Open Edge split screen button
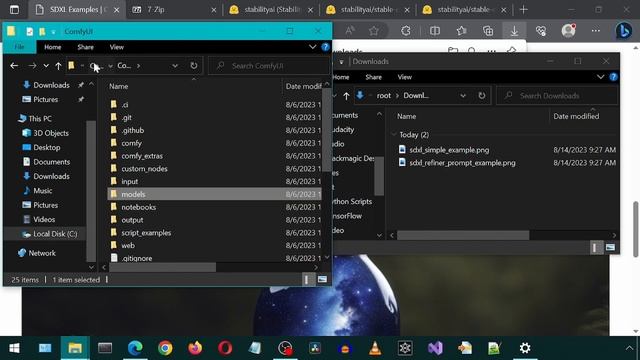The width and height of the screenshot is (640, 360). [x=435, y=31]
